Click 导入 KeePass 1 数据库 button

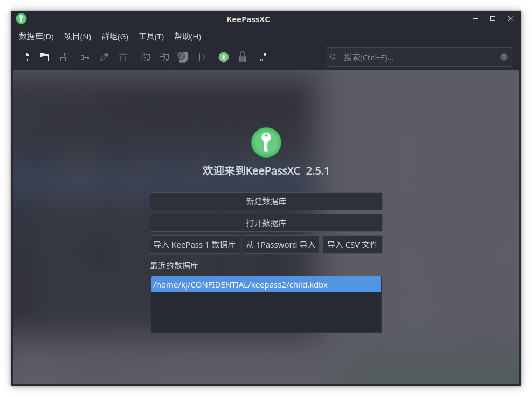(195, 244)
